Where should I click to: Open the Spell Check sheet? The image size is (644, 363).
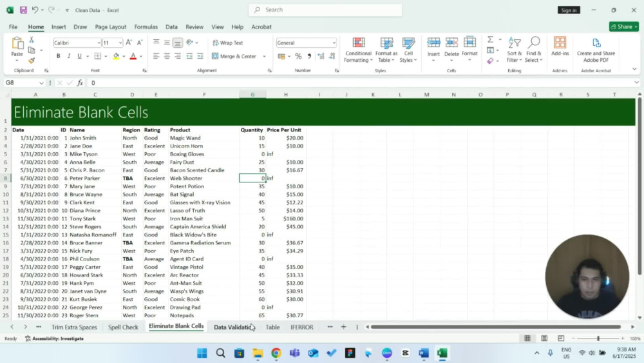[123, 328]
